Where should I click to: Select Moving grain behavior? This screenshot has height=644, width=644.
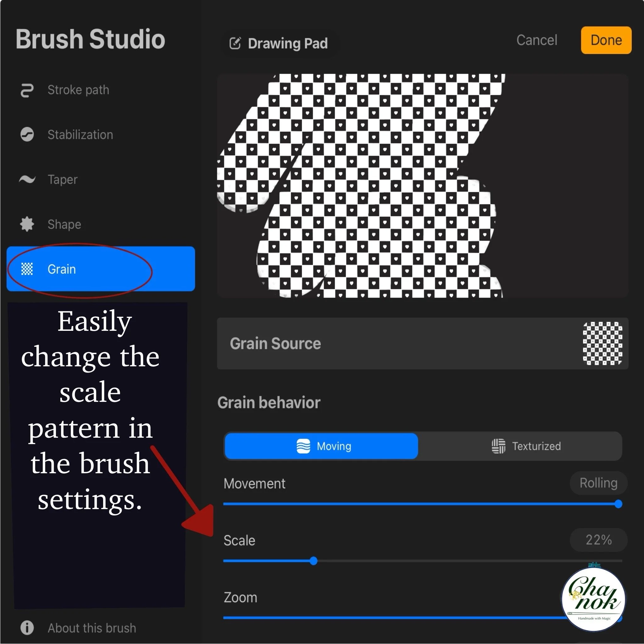[321, 446]
